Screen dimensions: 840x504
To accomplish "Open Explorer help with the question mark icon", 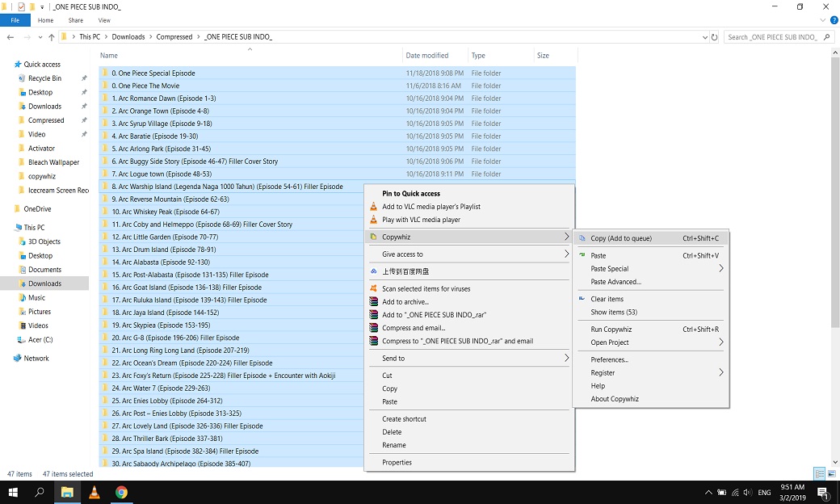I will click(833, 20).
